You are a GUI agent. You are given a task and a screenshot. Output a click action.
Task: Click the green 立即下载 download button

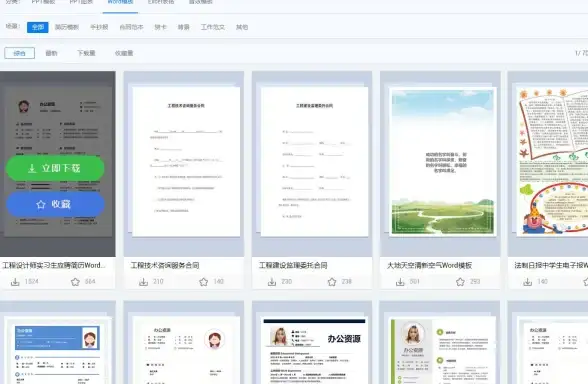[x=55, y=168]
